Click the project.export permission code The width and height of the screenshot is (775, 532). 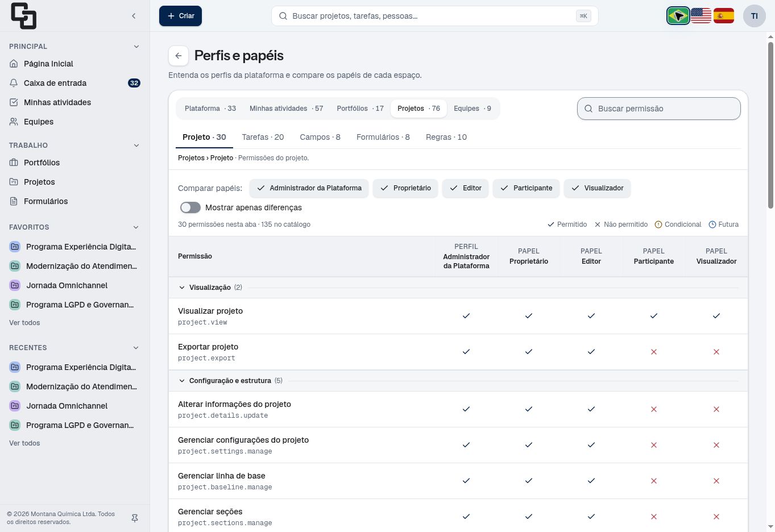coord(206,358)
